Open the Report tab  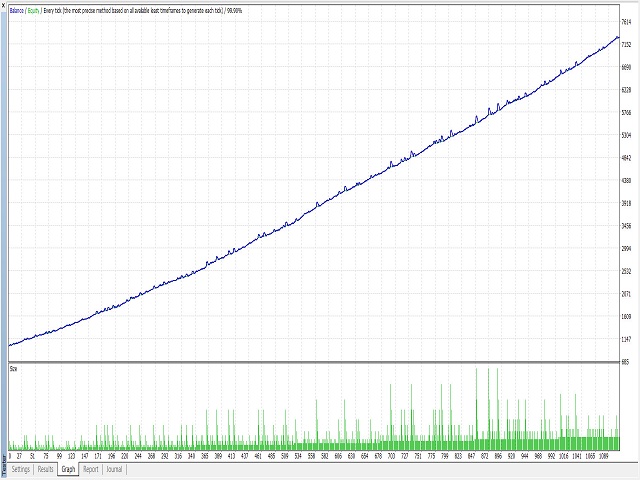tap(91, 469)
